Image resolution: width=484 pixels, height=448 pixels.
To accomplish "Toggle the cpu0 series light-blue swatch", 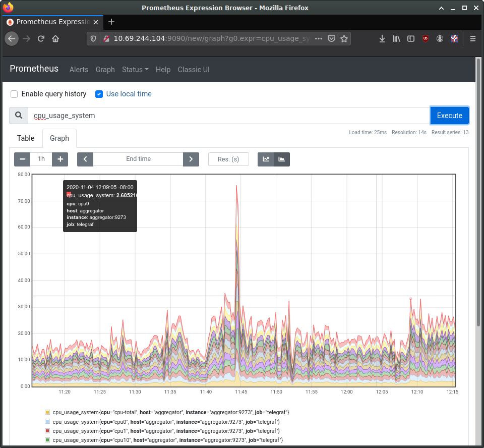I will pyautogui.click(x=47, y=421).
